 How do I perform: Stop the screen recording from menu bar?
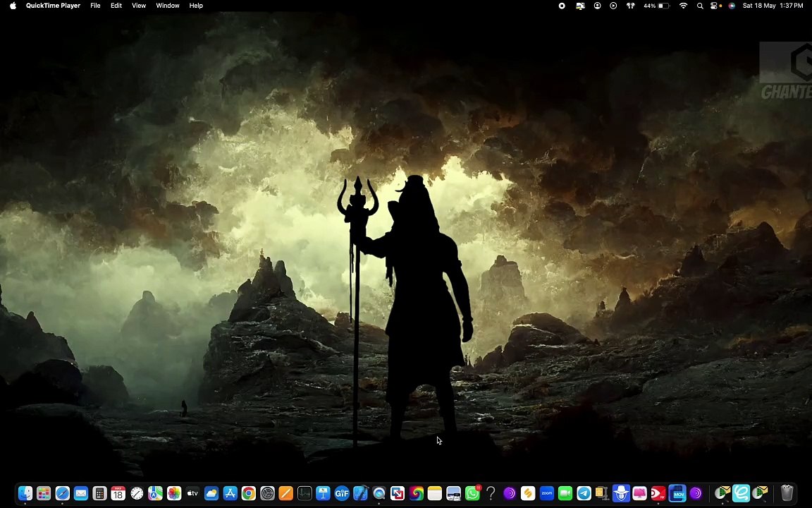tap(562, 6)
